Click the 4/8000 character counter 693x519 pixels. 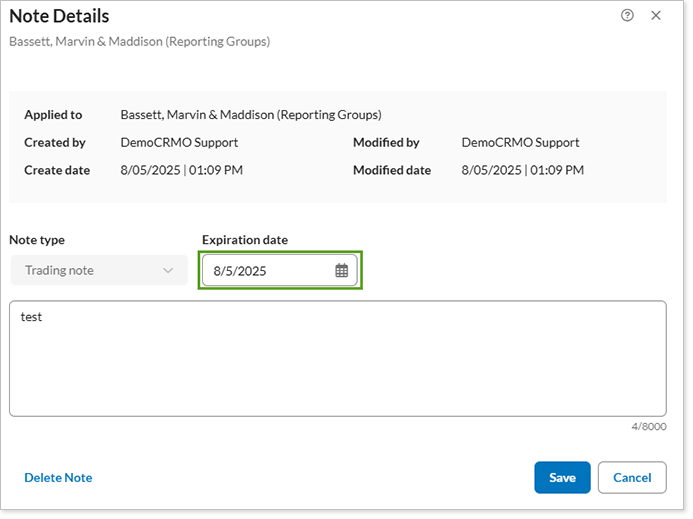tap(649, 426)
